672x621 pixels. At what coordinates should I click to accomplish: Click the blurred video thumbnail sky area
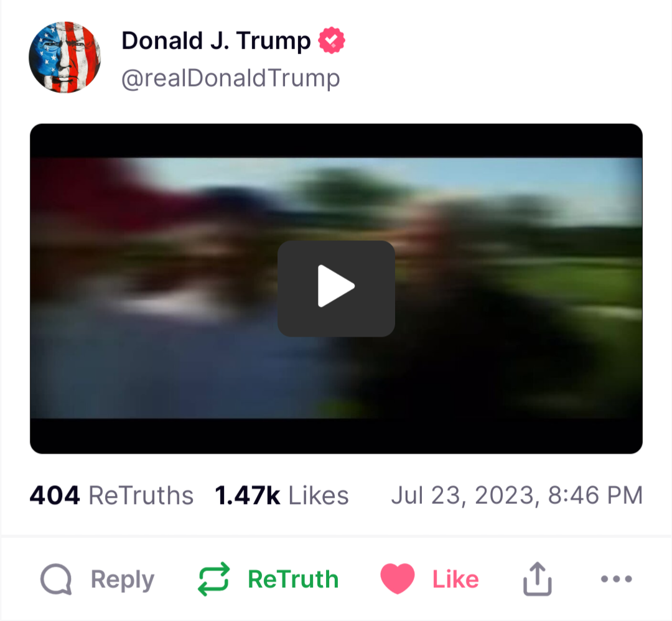(x=472, y=180)
